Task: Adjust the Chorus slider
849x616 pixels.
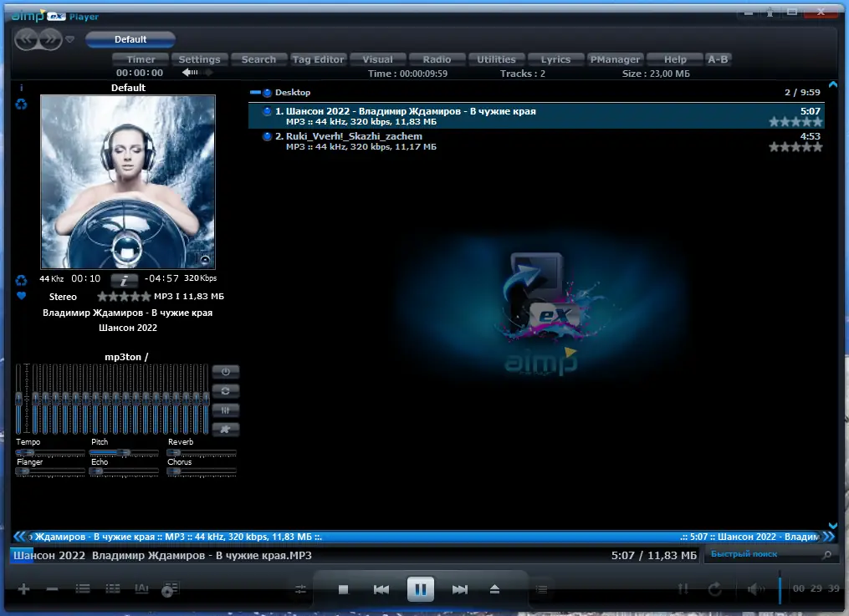Action: pyautogui.click(x=202, y=471)
